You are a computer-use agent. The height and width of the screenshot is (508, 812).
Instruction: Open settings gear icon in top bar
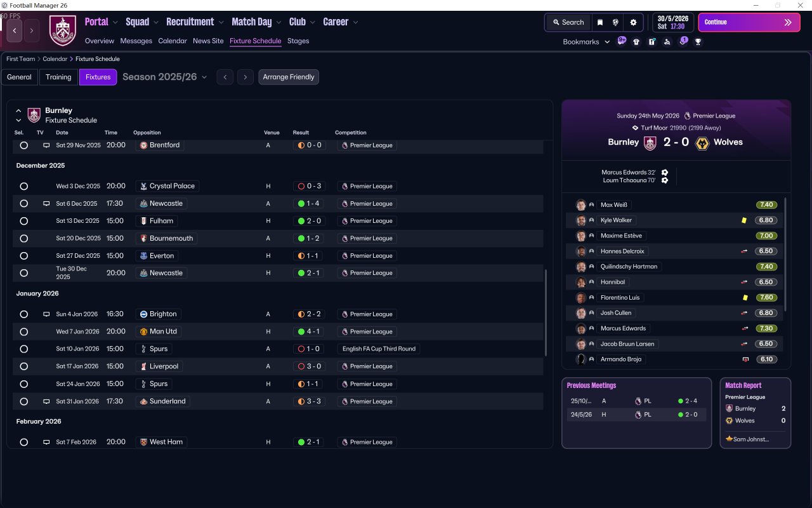tap(633, 22)
